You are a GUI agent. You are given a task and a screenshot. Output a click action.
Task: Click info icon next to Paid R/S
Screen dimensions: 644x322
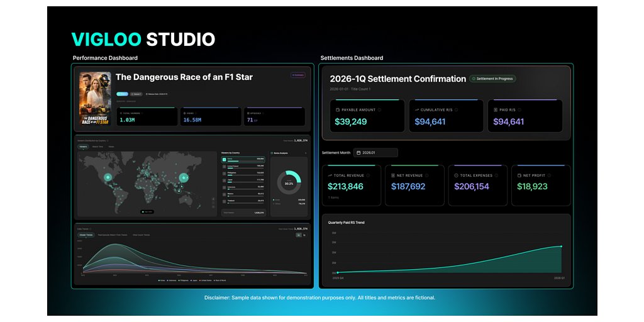(x=519, y=110)
